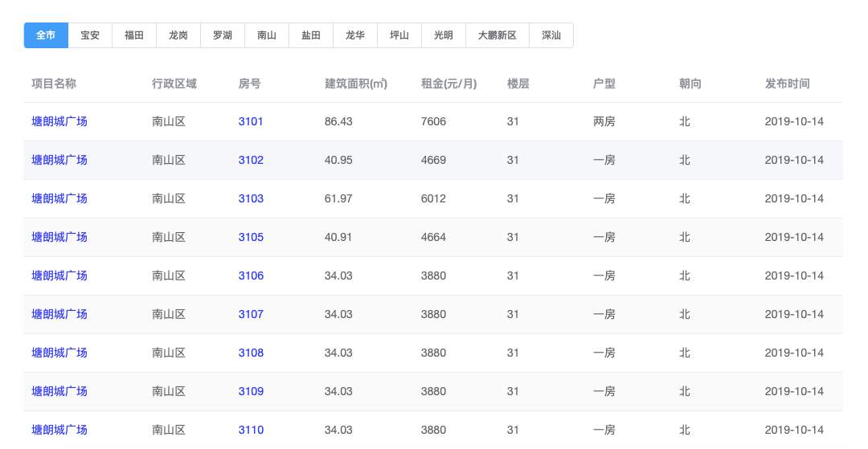Select rent value 4669
Image resolution: width=868 pixels, height=449 pixels.
[x=433, y=161]
